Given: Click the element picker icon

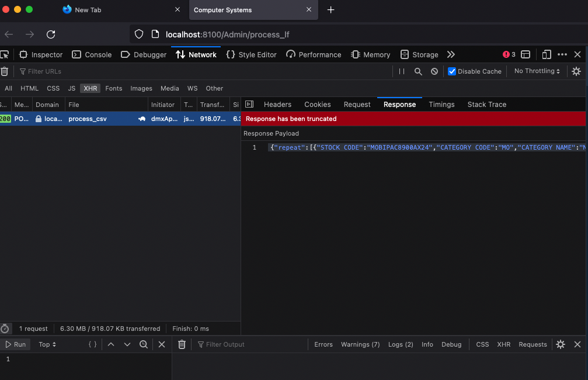Looking at the screenshot, I should coord(5,55).
